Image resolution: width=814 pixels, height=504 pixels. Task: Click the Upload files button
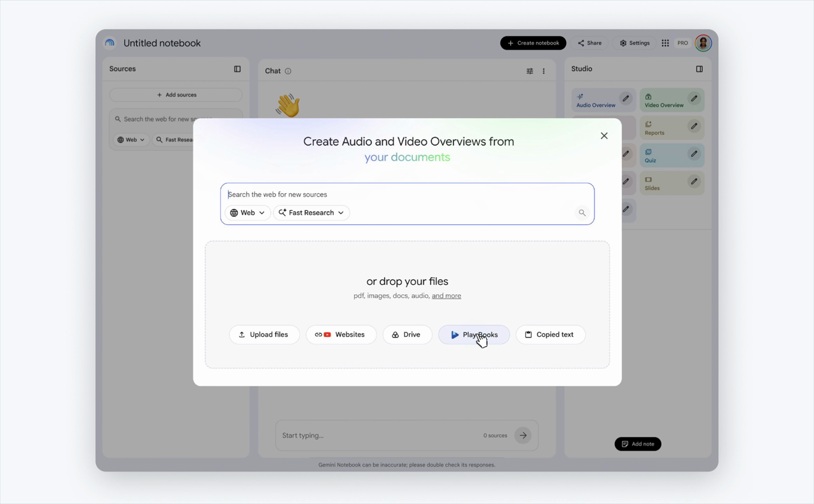click(264, 334)
